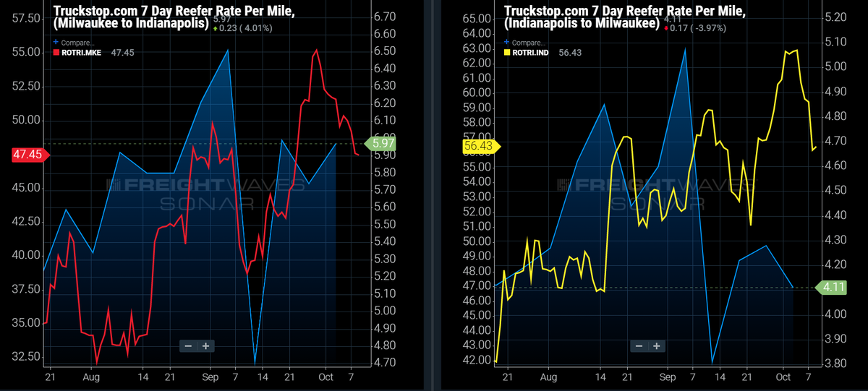Zoom in on Milwaukee to Indianapolis chart

click(x=205, y=346)
